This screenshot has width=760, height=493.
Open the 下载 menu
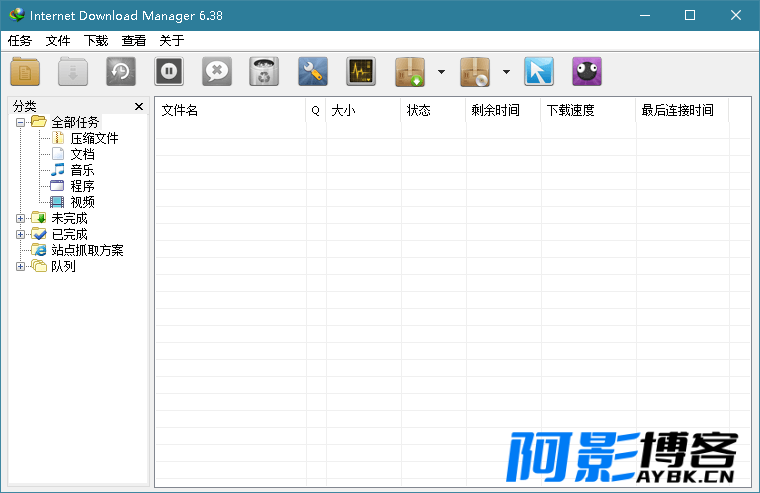95,41
